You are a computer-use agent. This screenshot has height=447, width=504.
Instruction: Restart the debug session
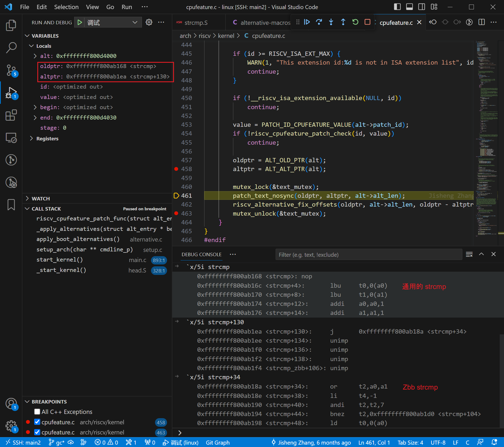tap(355, 22)
